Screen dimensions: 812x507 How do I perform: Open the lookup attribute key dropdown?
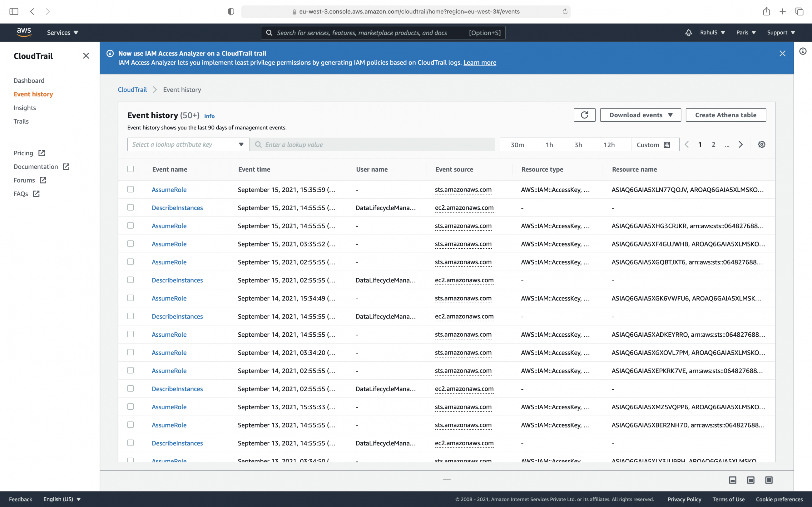tap(188, 144)
